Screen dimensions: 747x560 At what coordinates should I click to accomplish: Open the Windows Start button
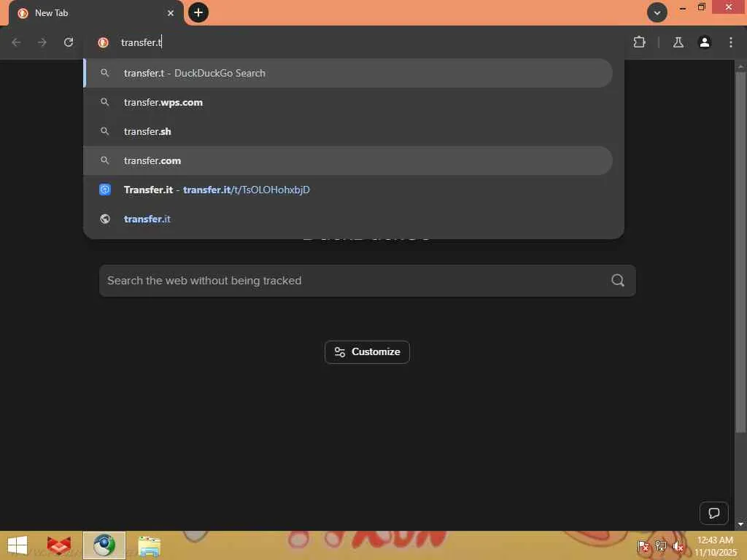(x=18, y=545)
